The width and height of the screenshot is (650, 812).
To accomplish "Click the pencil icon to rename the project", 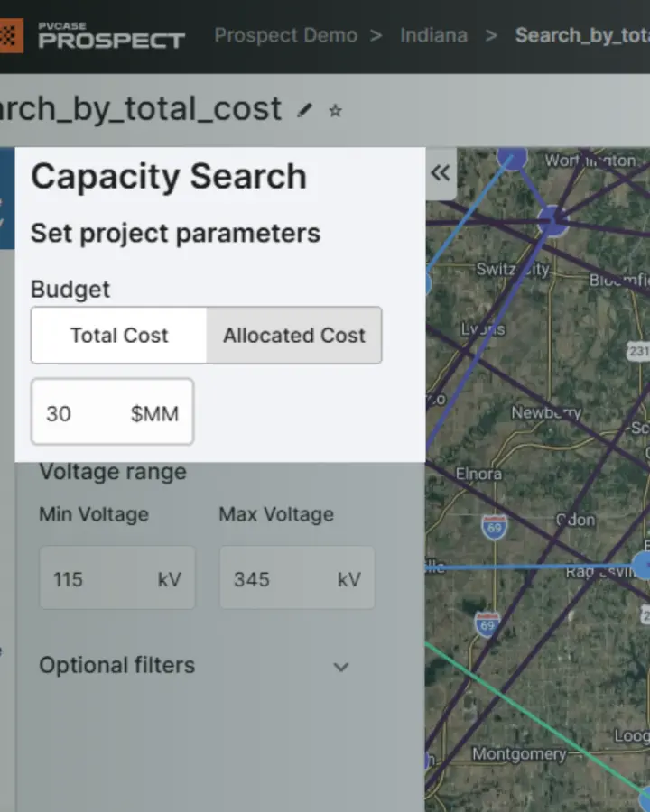I will pos(304,110).
